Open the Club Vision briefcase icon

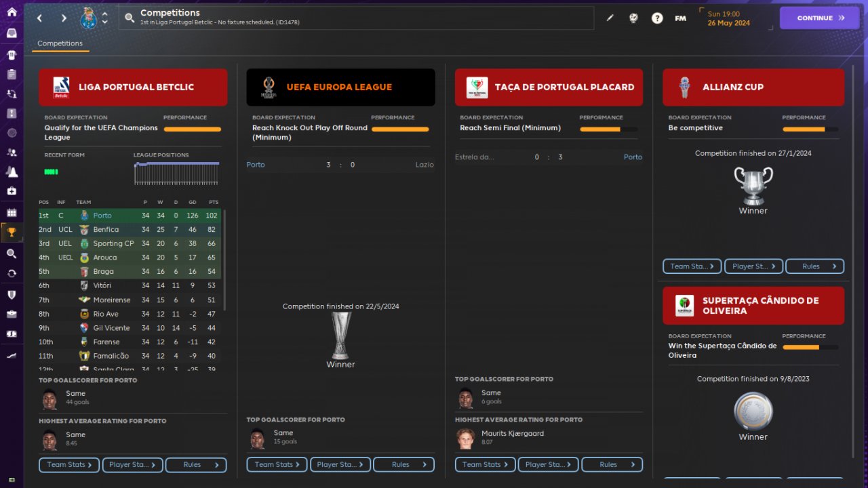(x=12, y=314)
